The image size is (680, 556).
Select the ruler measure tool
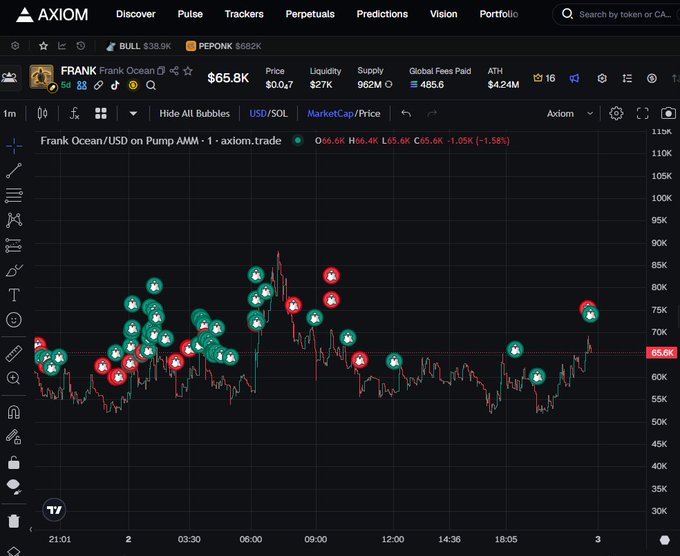click(x=14, y=353)
